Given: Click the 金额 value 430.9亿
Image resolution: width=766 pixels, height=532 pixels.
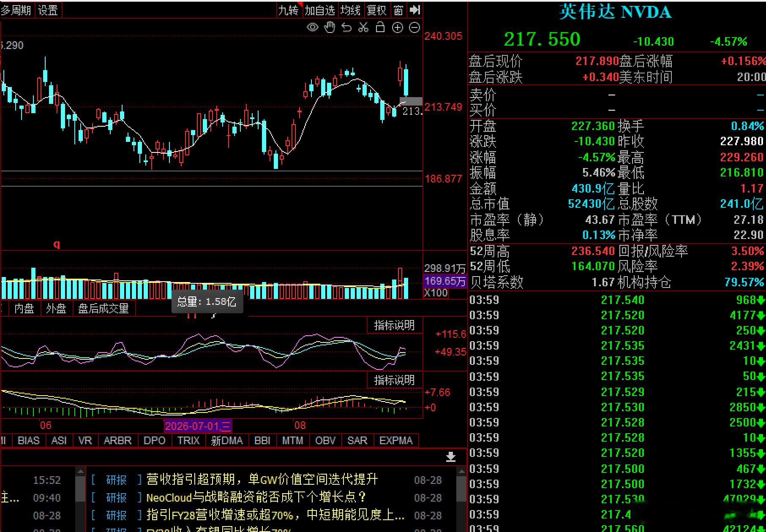Looking at the screenshot, I should coord(593,188).
